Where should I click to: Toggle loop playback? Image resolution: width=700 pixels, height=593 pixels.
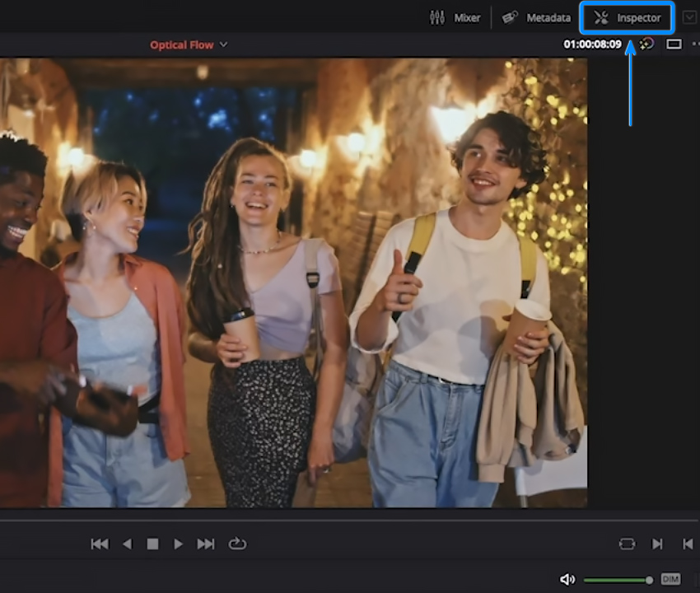click(237, 544)
